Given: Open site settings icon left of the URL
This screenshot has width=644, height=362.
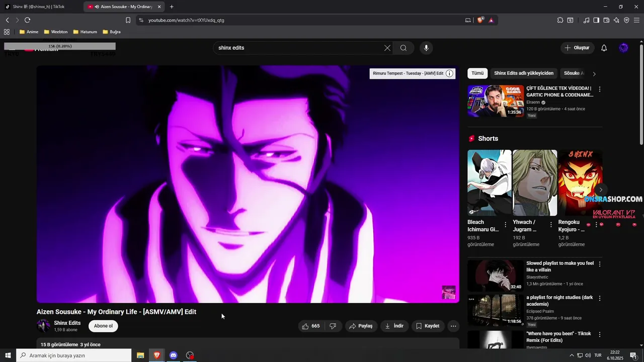Looking at the screenshot, I should (x=141, y=20).
